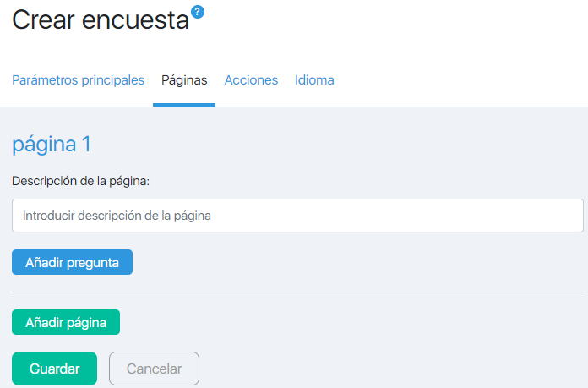
Task: Open the Parámetros principales tab
Action: (x=78, y=80)
